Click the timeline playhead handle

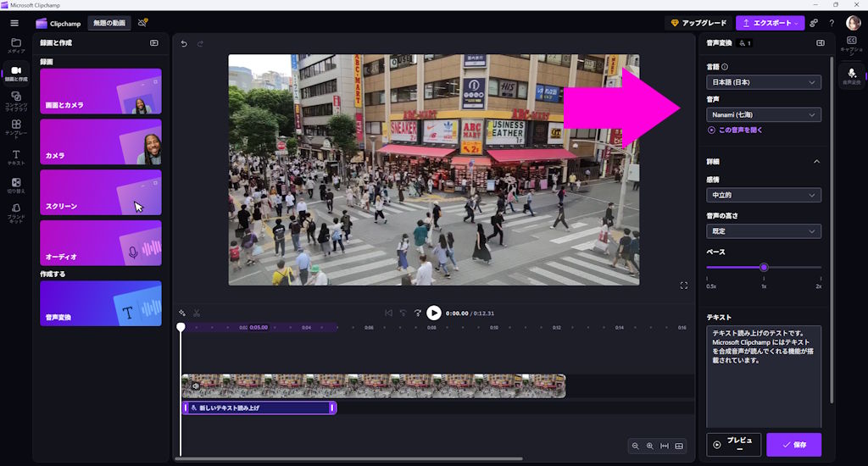pos(181,327)
